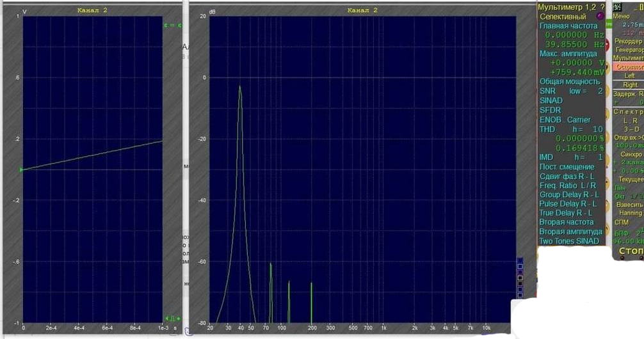Screen dimensions: 644x339
Task: Select the highlighted Осциллограф entry
Action: click(629, 67)
